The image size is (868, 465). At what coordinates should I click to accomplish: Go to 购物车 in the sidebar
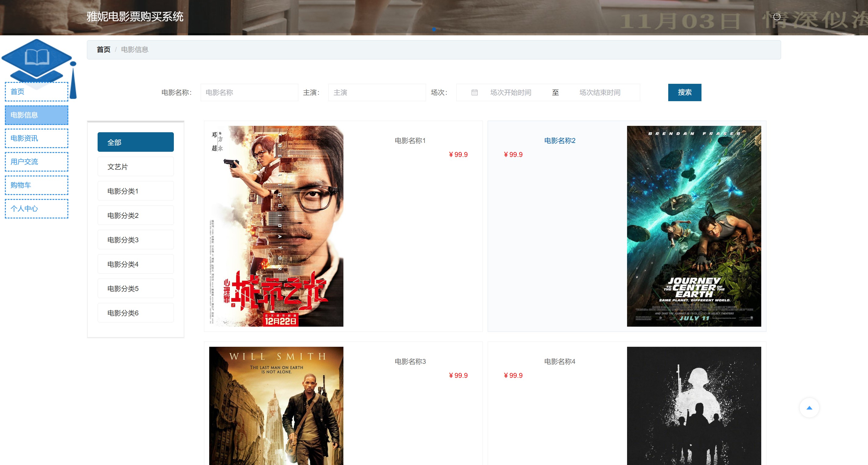click(36, 185)
